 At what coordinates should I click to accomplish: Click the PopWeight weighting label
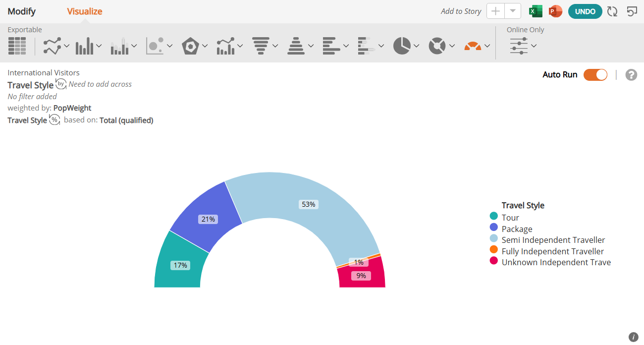(x=72, y=108)
